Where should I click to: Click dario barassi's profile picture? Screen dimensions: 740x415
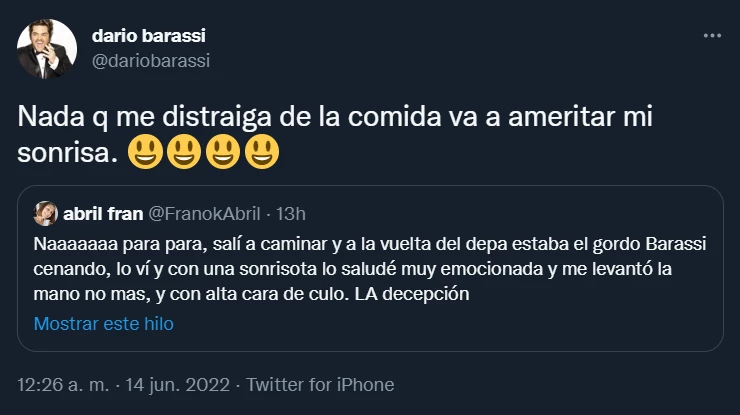(x=47, y=48)
